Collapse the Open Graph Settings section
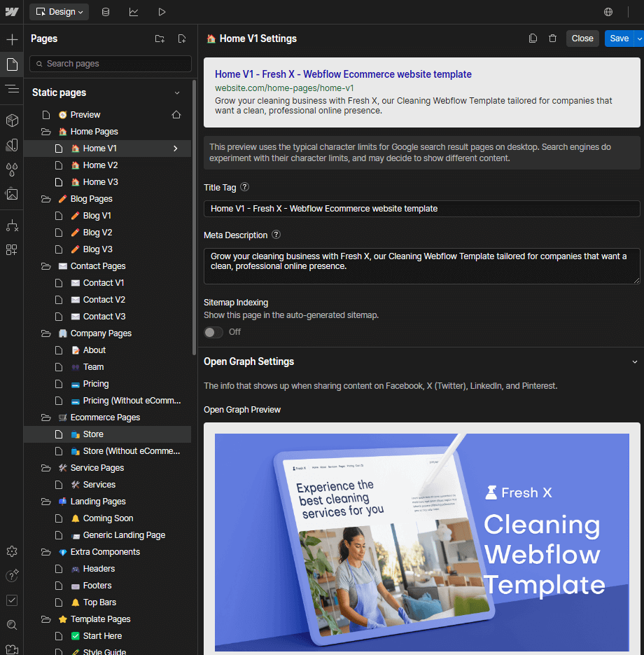 click(634, 361)
